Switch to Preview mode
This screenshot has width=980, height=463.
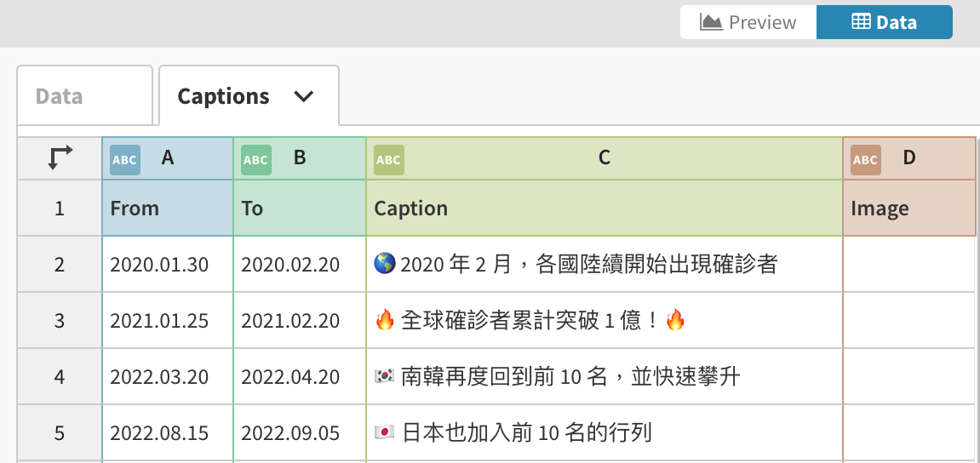point(748,22)
